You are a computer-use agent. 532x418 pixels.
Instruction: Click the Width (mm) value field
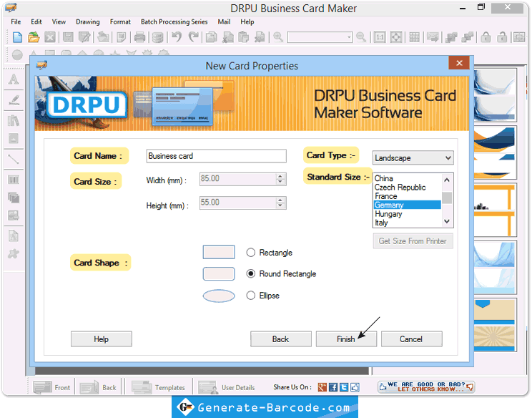tap(238, 179)
